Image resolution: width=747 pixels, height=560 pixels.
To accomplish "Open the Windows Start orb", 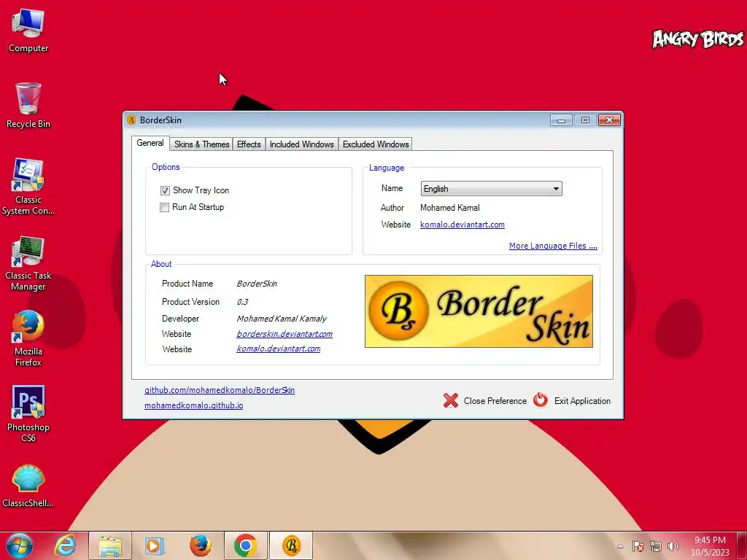I will click(x=20, y=545).
